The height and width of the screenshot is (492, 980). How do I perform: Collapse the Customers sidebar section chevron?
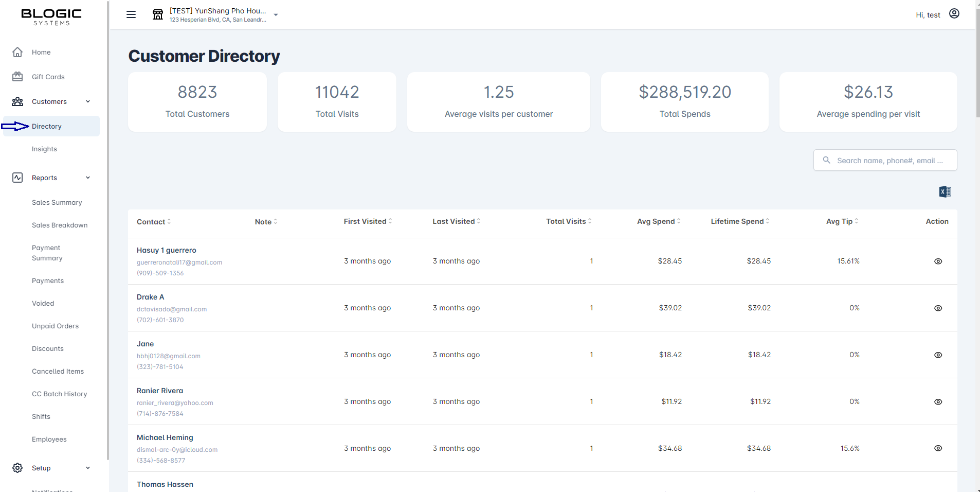[88, 101]
